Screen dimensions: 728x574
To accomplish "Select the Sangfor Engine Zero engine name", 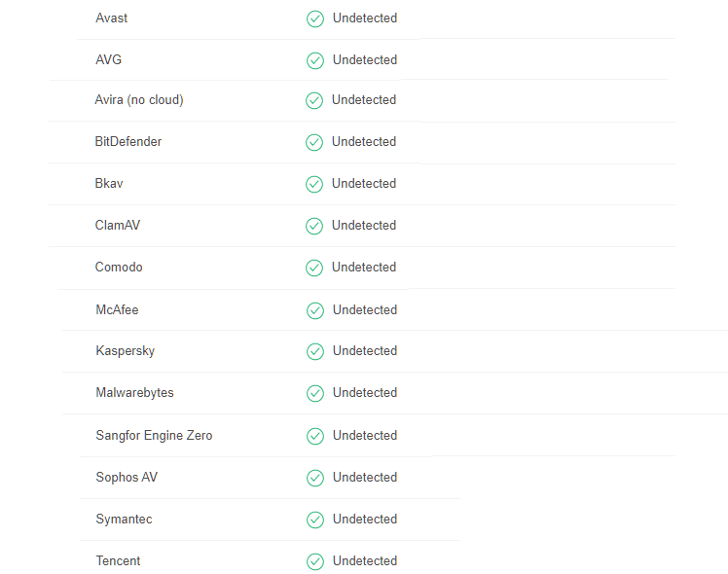I will pos(154,436).
